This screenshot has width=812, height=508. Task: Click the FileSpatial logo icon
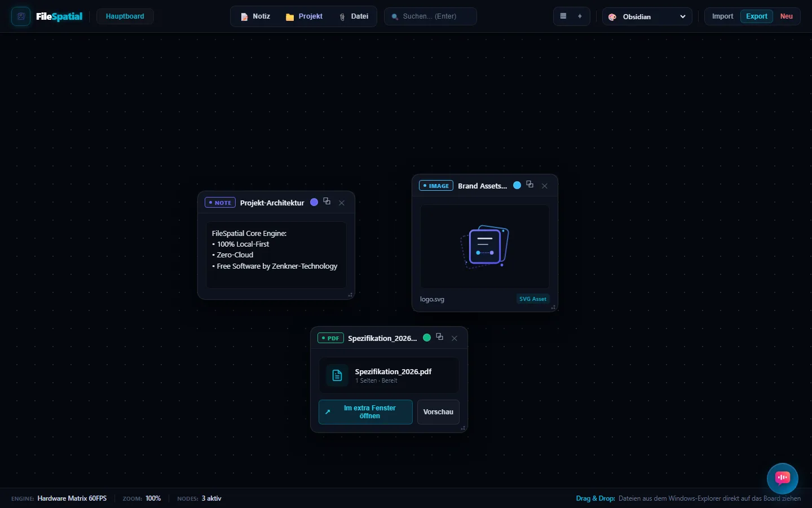pyautogui.click(x=21, y=16)
